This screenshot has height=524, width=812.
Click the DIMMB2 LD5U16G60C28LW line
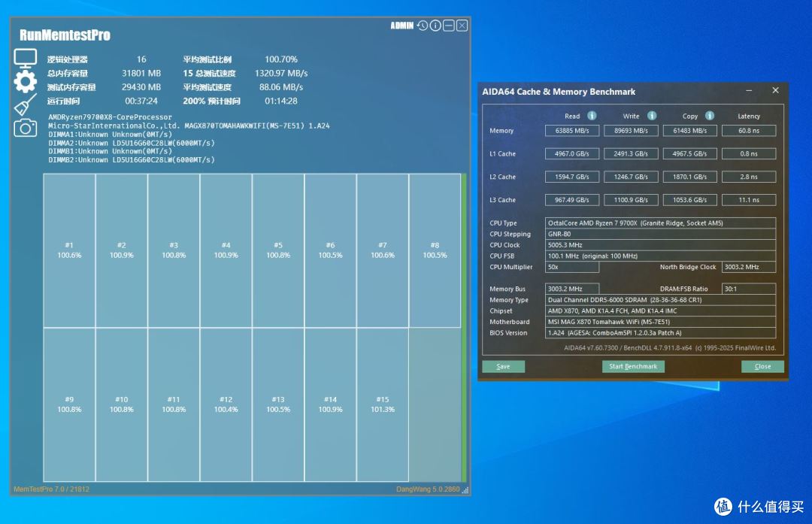[132, 160]
